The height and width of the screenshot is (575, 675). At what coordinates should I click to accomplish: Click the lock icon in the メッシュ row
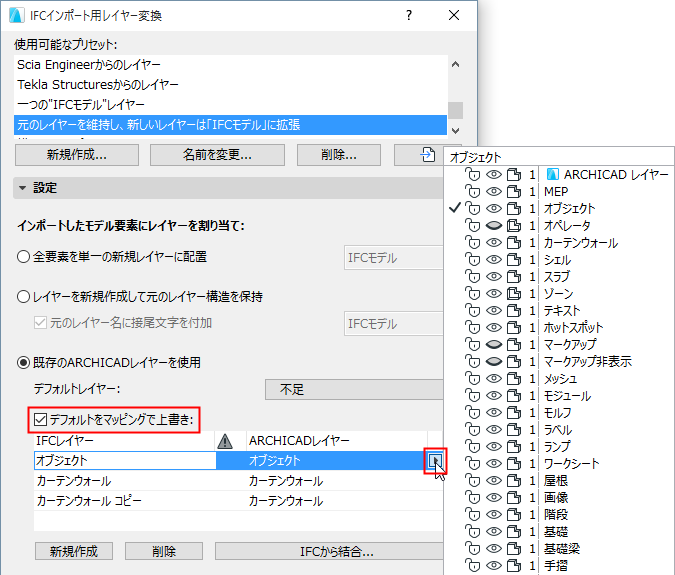pyautogui.click(x=472, y=378)
